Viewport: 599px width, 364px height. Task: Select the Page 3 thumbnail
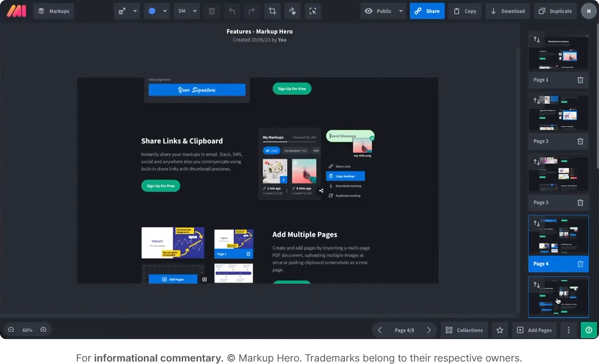(x=559, y=175)
